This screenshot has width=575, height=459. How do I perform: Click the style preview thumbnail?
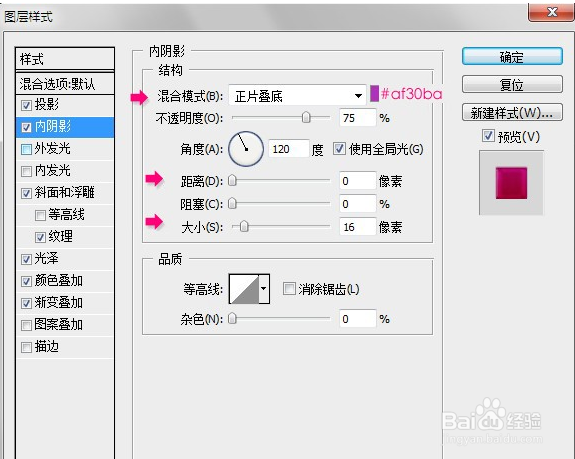click(x=511, y=183)
